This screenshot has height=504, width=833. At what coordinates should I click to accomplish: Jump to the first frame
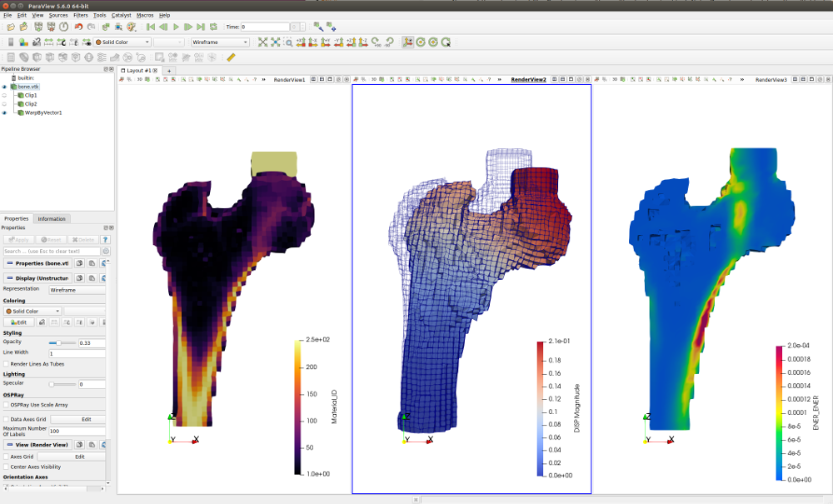point(151,27)
